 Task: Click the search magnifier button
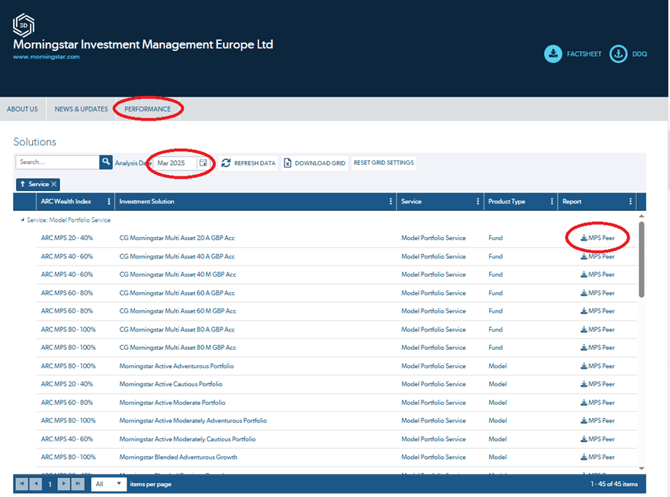106,162
